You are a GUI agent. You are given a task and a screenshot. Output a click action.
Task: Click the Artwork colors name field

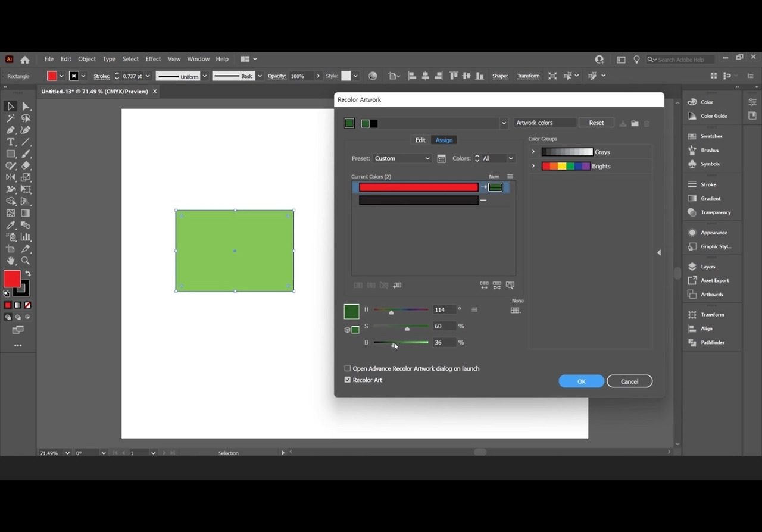(x=545, y=123)
